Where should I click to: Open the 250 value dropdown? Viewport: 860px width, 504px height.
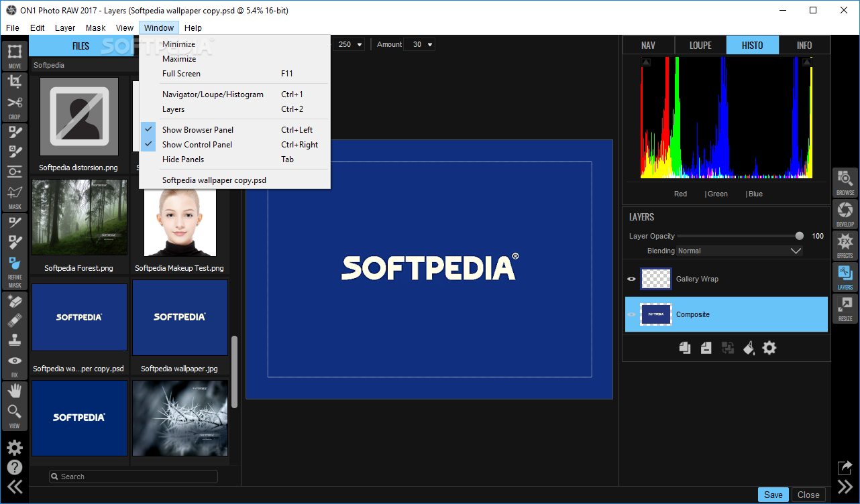[x=350, y=44]
